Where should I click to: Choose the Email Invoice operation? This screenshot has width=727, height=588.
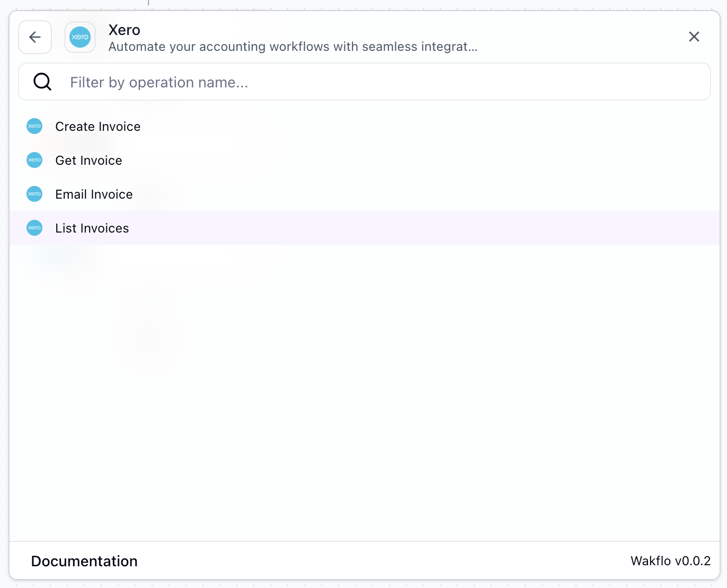94,194
